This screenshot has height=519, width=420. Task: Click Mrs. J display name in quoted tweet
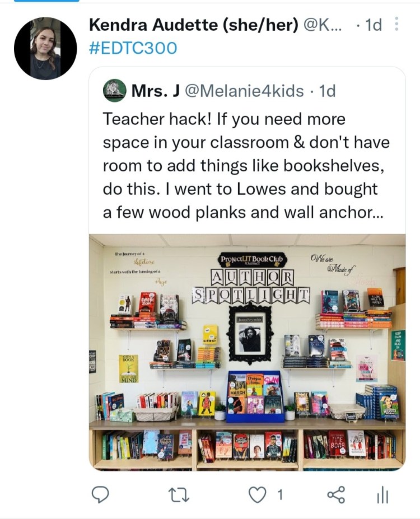point(156,91)
